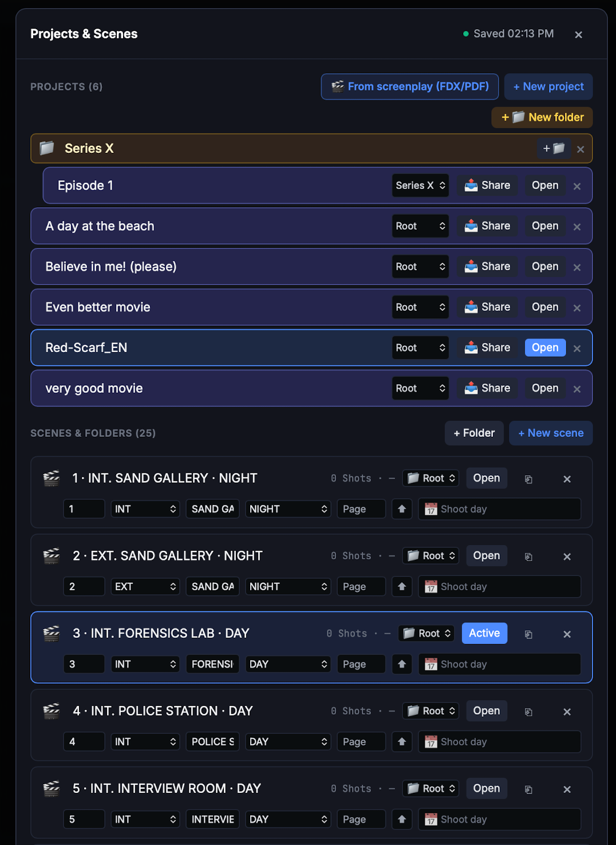Click Page field of scene 5

(361, 819)
